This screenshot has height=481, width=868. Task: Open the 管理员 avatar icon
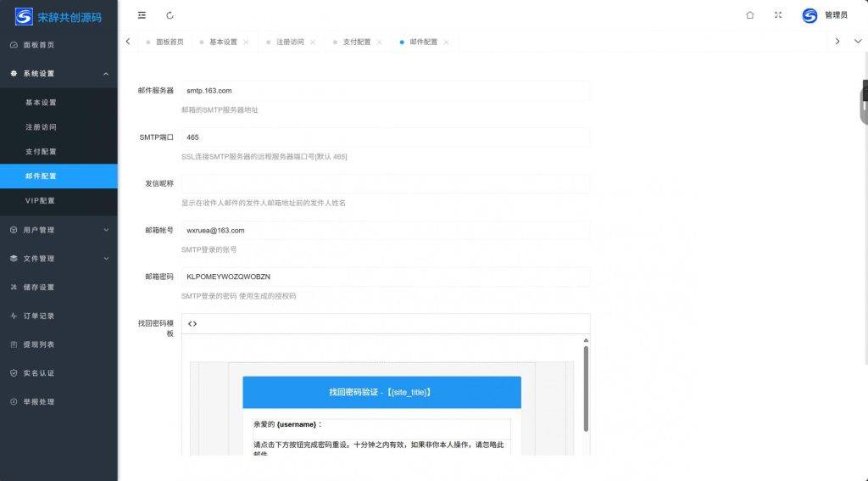tap(810, 15)
